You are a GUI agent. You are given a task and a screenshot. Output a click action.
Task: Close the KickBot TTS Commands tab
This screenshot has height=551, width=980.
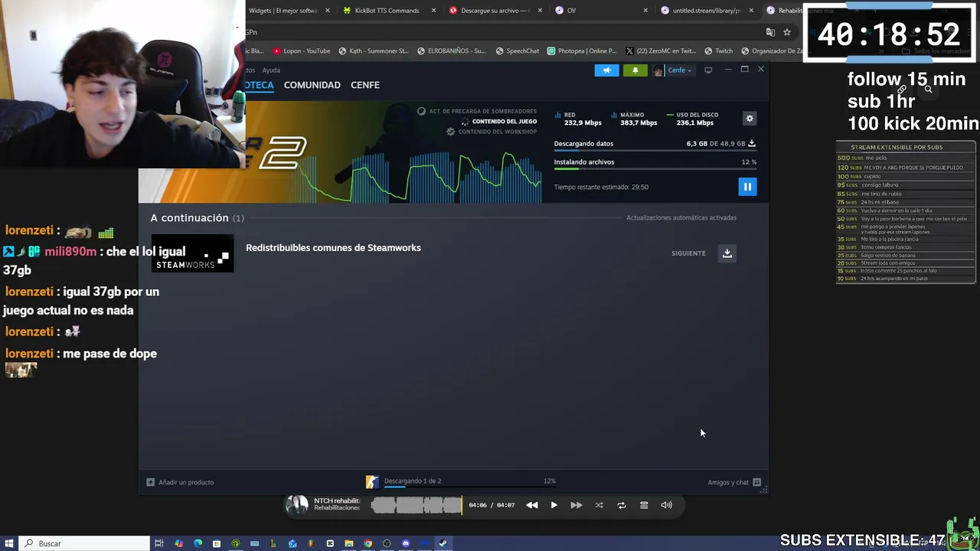[434, 11]
